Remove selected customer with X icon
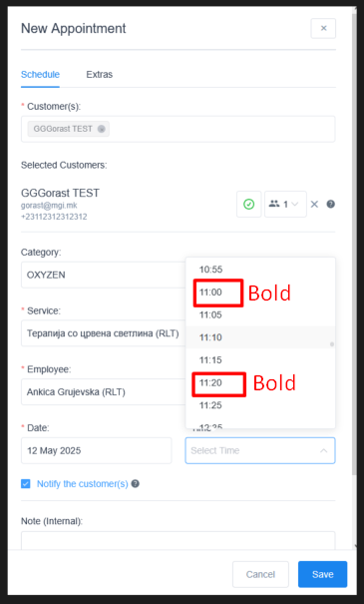Screen dimensions: 364x604 tap(314, 204)
